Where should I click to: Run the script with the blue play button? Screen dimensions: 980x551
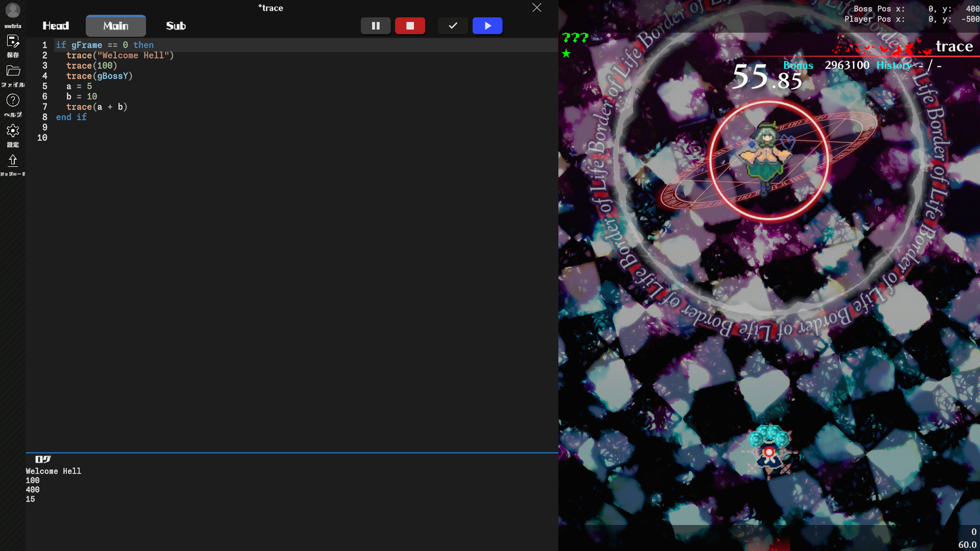[487, 26]
